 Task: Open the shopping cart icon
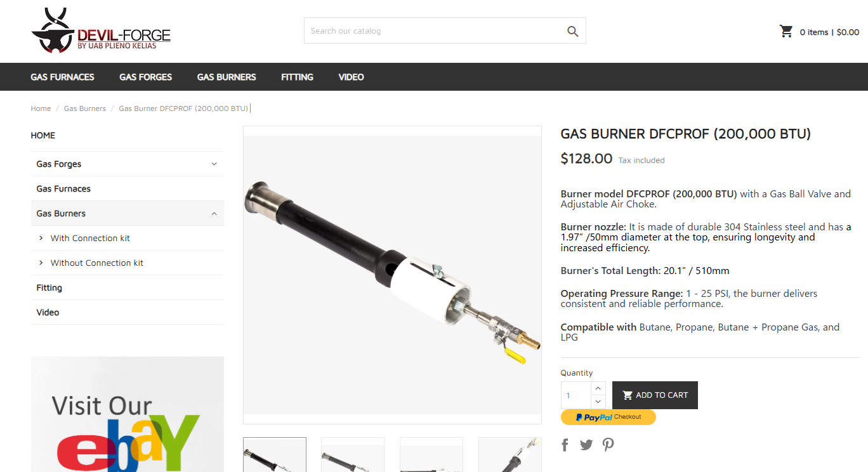(786, 31)
